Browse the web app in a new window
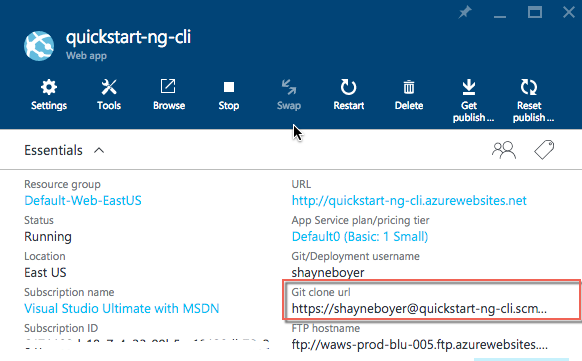The image size is (582, 361). coord(168,87)
